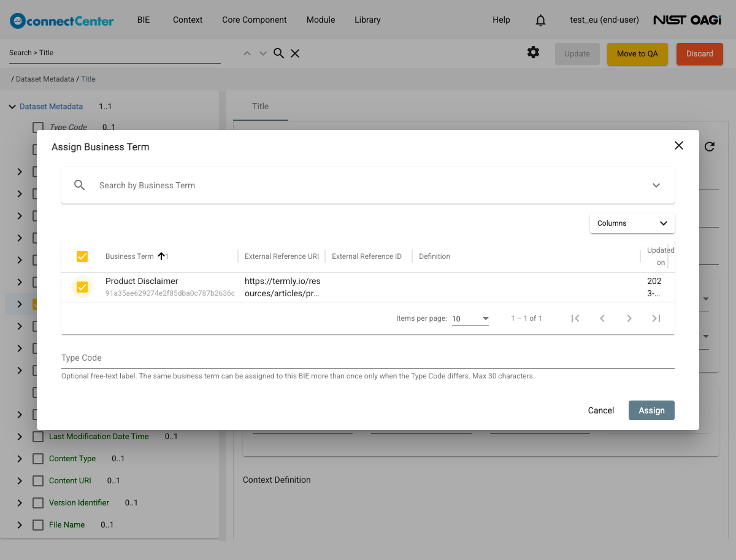736x560 pixels.
Task: Go to next page of results
Action: (629, 318)
